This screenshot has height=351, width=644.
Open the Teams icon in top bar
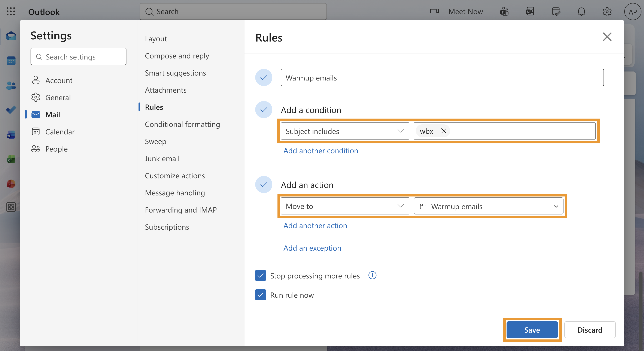click(x=504, y=12)
